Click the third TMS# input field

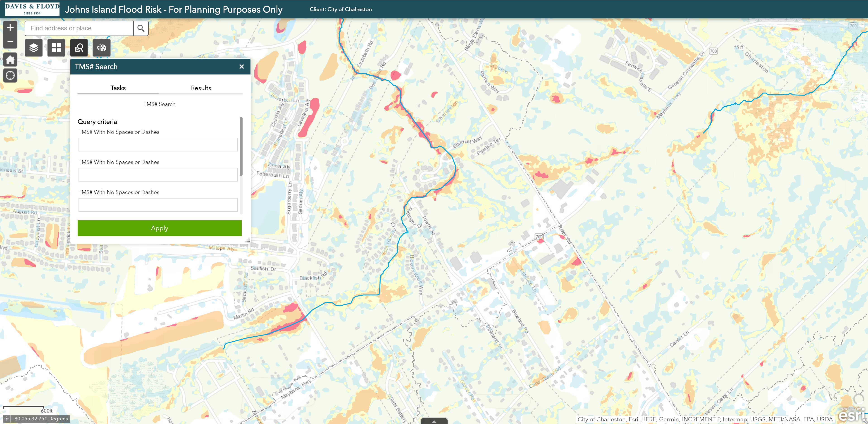[158, 205]
